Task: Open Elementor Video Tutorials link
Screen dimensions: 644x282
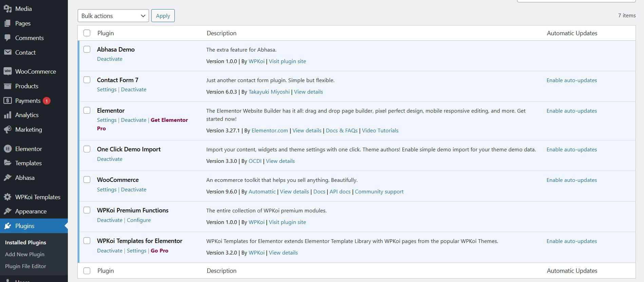Action: click(x=380, y=130)
